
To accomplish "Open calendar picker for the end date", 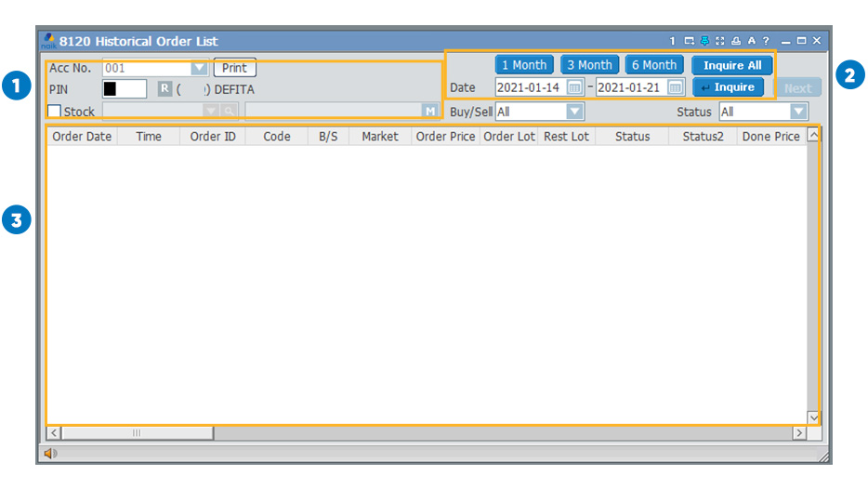I will (676, 87).
